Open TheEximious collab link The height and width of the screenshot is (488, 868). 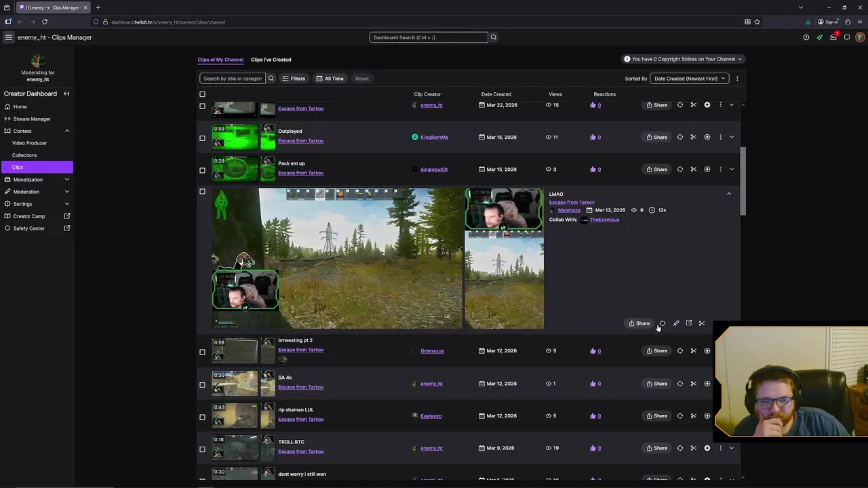tap(604, 220)
